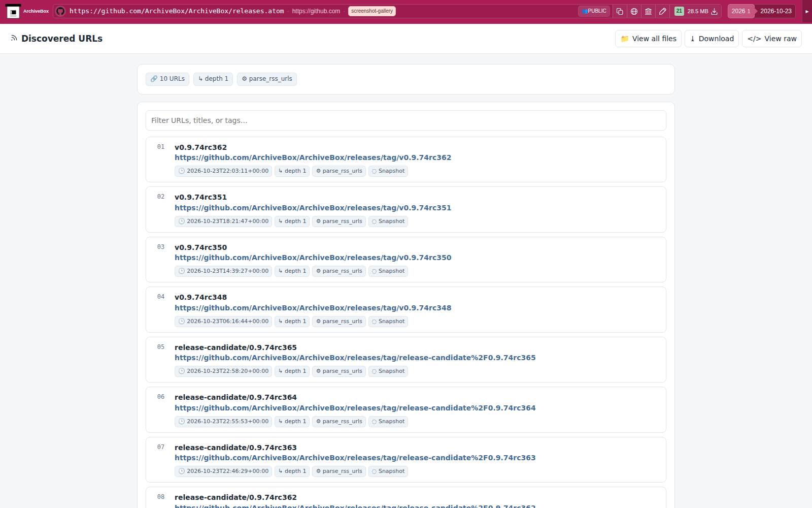Click timestamp 2026-10-23T14:39:27+00:00
Screen dimensions: 812x508
[x=223, y=271]
